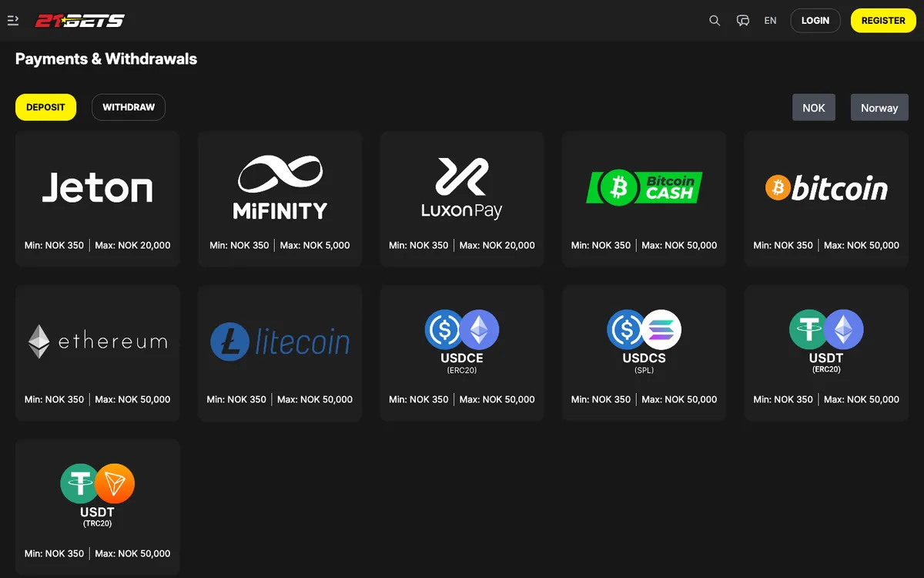Click Bitcoin Cash's "Max: NOK 50,000" text
Viewport: 924px width, 578px height.
(679, 245)
